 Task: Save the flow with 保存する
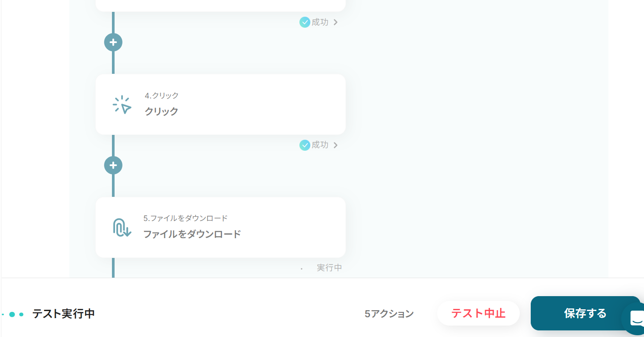585,313
